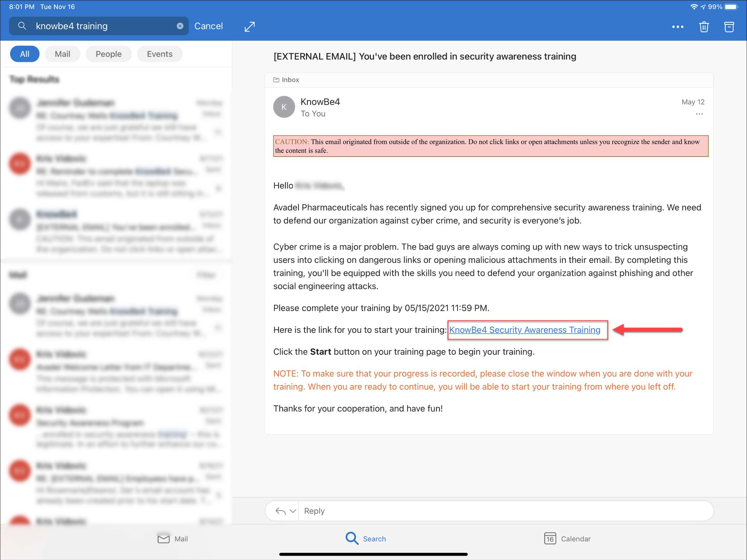This screenshot has width=747, height=560.
Task: Tap the Wi-Fi icon in status bar
Action: [694, 7]
